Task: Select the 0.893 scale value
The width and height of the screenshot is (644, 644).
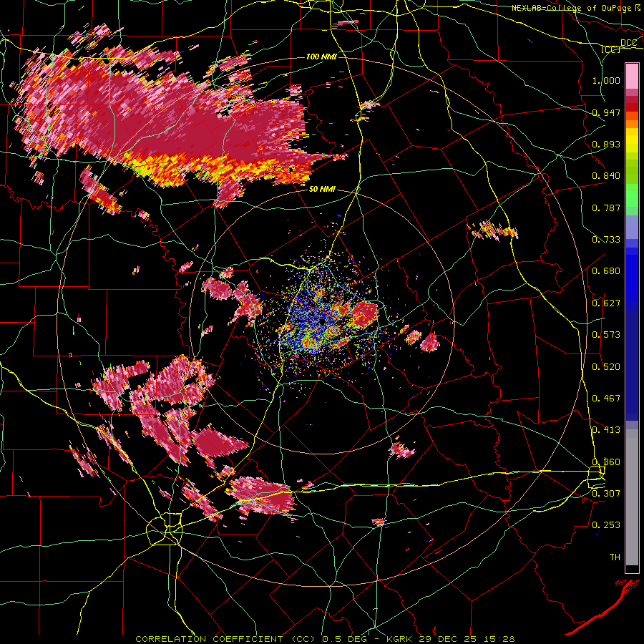Action: click(606, 144)
